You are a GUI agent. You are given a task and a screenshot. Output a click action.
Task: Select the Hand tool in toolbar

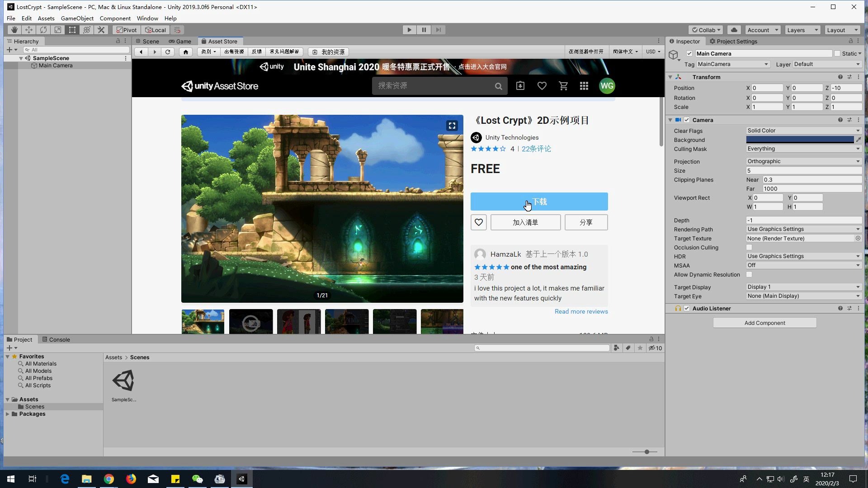pos(14,30)
